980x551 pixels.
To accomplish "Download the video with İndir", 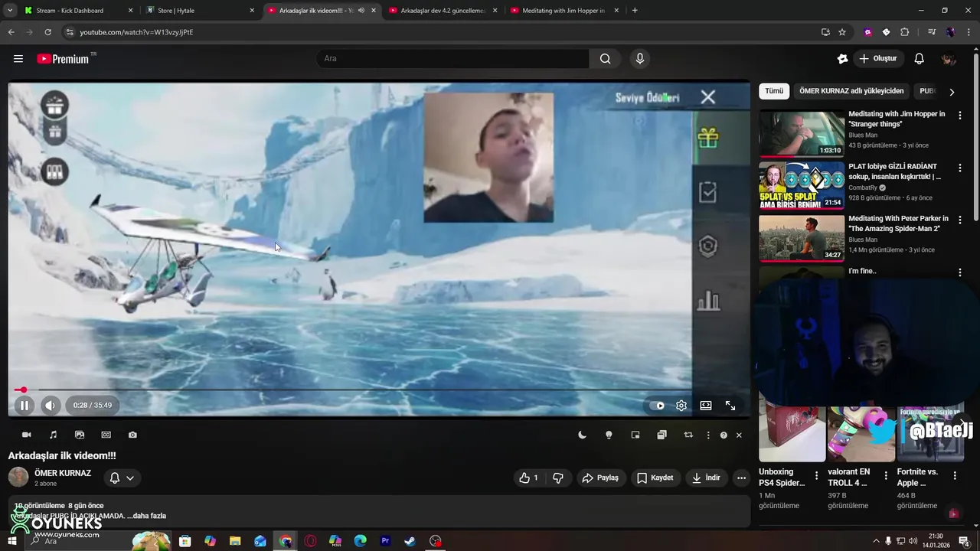I will pyautogui.click(x=706, y=478).
